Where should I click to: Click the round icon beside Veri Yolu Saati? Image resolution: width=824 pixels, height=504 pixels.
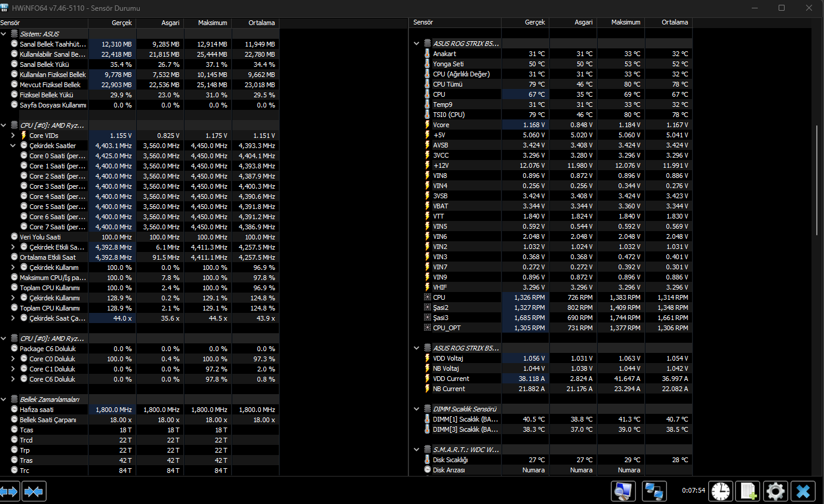pos(14,237)
